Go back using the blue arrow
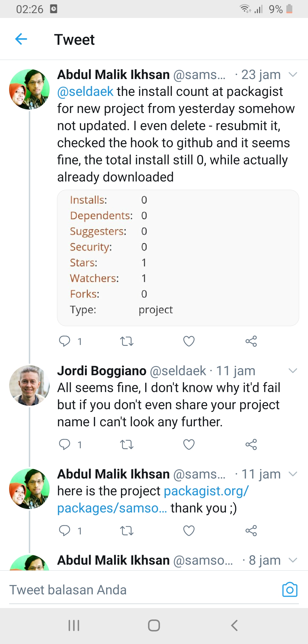Screen dimensions: 308x644 pos(21,39)
